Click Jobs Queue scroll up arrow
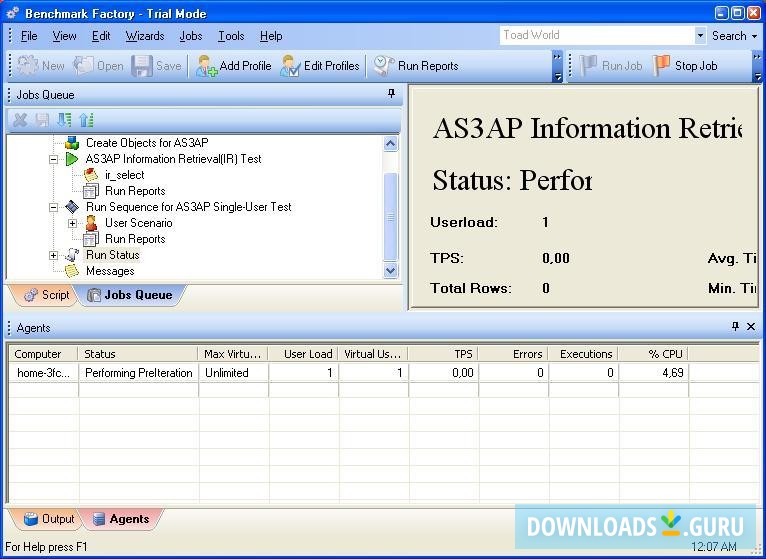Viewport: 766px width, 559px height. [x=391, y=144]
